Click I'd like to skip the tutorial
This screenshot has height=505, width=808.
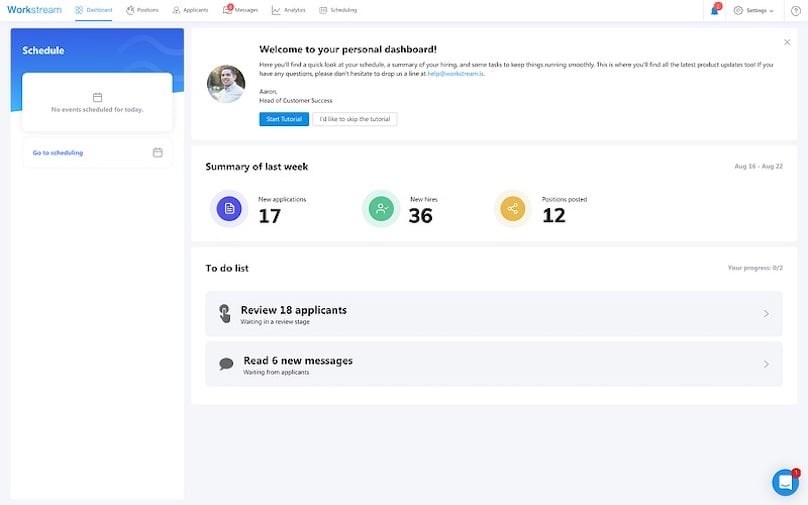[x=355, y=119]
